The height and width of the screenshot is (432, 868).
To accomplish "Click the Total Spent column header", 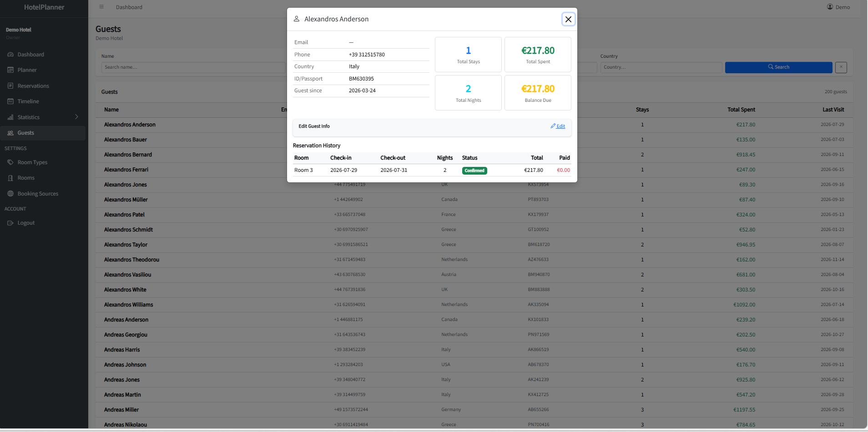I will [x=741, y=110].
